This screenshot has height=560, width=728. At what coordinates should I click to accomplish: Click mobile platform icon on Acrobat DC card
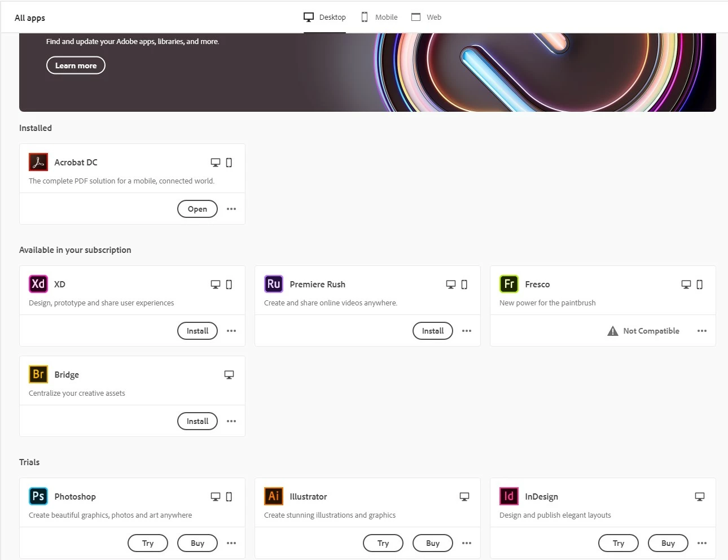229,163
